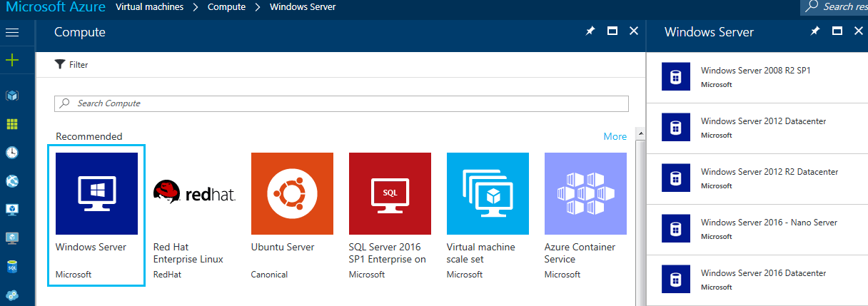Select the Windows Server tile
Image resolution: width=868 pixels, height=306 pixels.
(x=96, y=215)
